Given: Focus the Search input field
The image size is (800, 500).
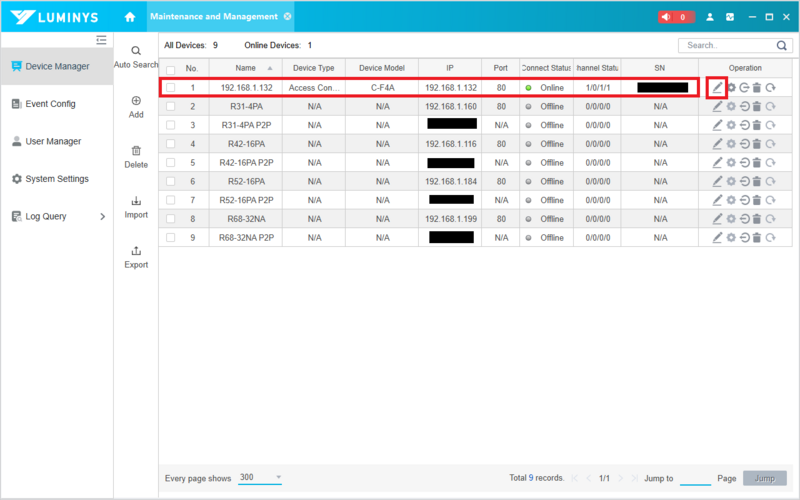Looking at the screenshot, I should [727, 45].
